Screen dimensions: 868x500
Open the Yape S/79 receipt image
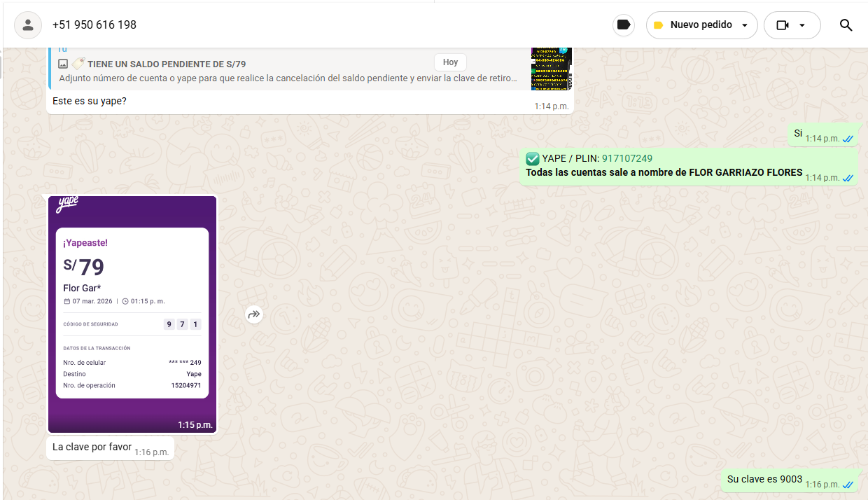[x=132, y=313]
